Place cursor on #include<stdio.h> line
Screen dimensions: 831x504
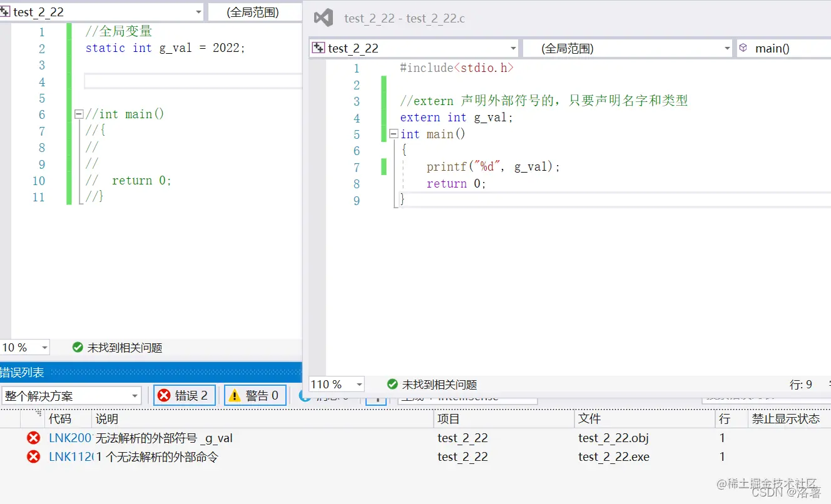457,68
